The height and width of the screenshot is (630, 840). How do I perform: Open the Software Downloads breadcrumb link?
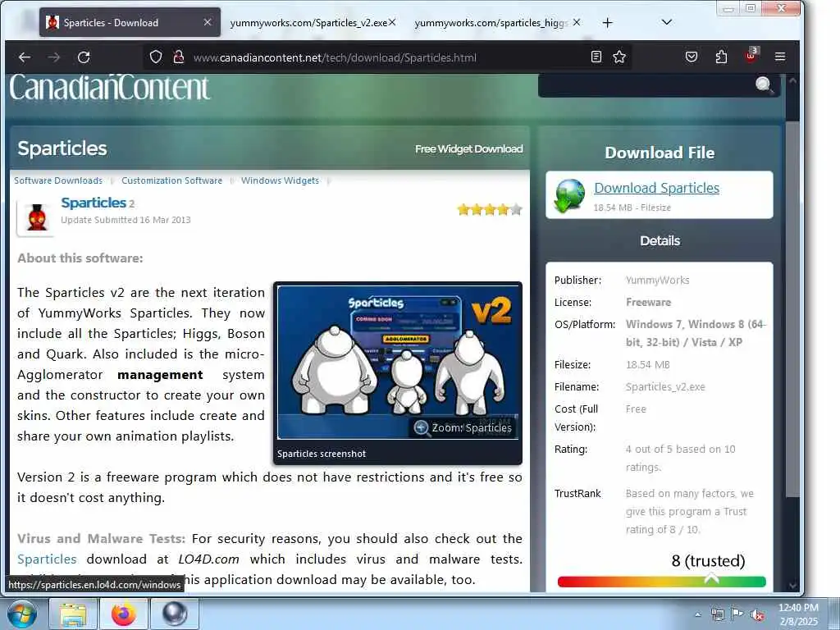[58, 180]
